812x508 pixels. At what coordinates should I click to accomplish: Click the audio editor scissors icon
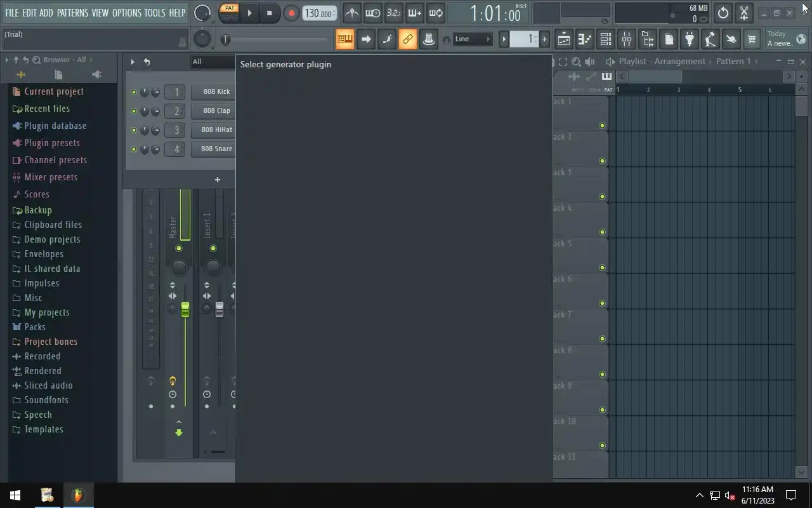(x=744, y=13)
